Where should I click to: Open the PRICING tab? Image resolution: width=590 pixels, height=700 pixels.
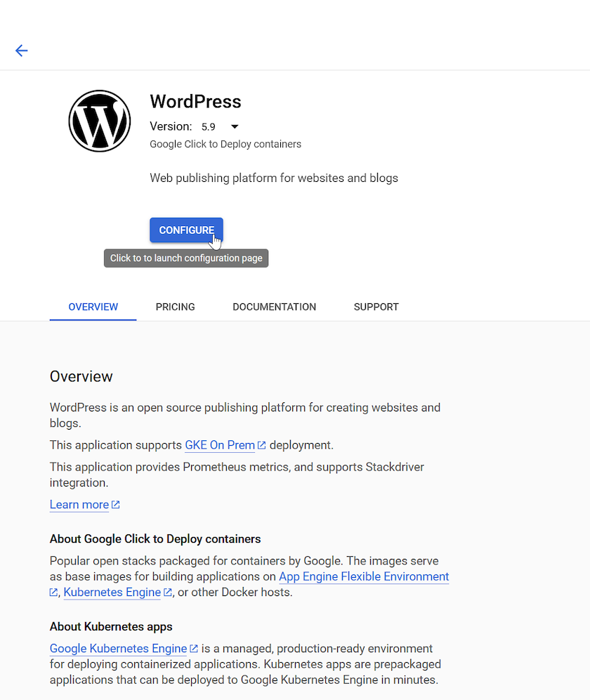pos(175,307)
